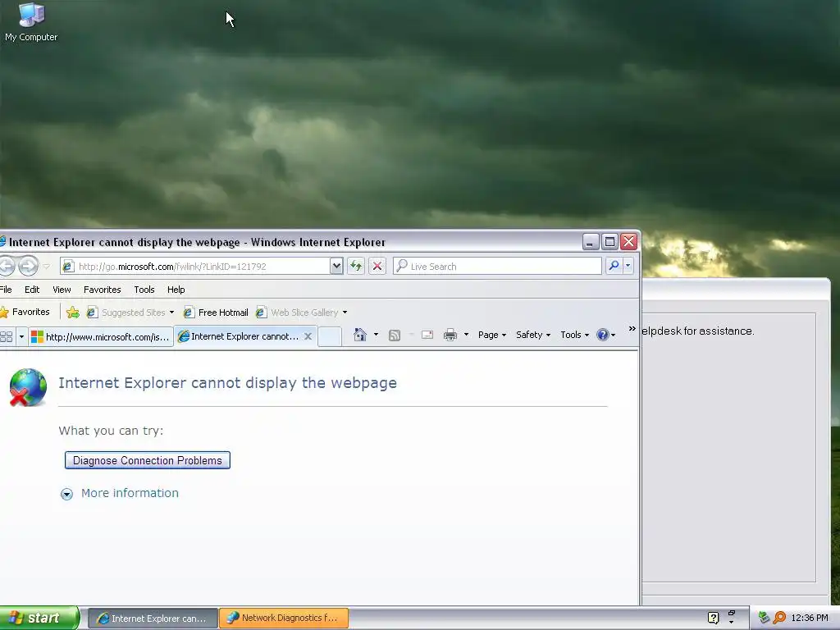Click the Quick Tabs grid icon
This screenshot has width=840, height=630.
[x=7, y=336]
